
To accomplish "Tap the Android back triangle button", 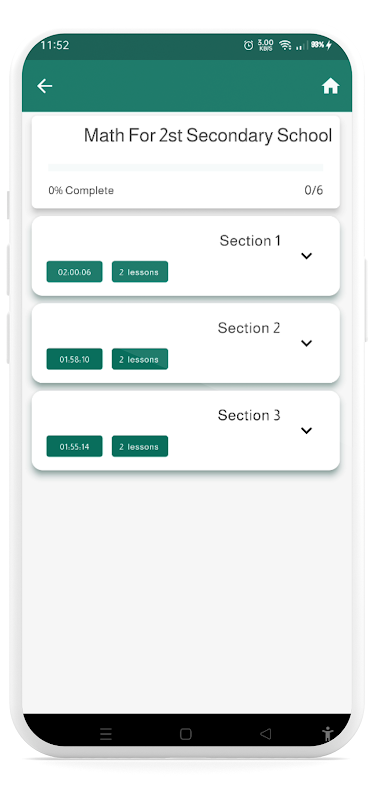I will (x=265, y=734).
